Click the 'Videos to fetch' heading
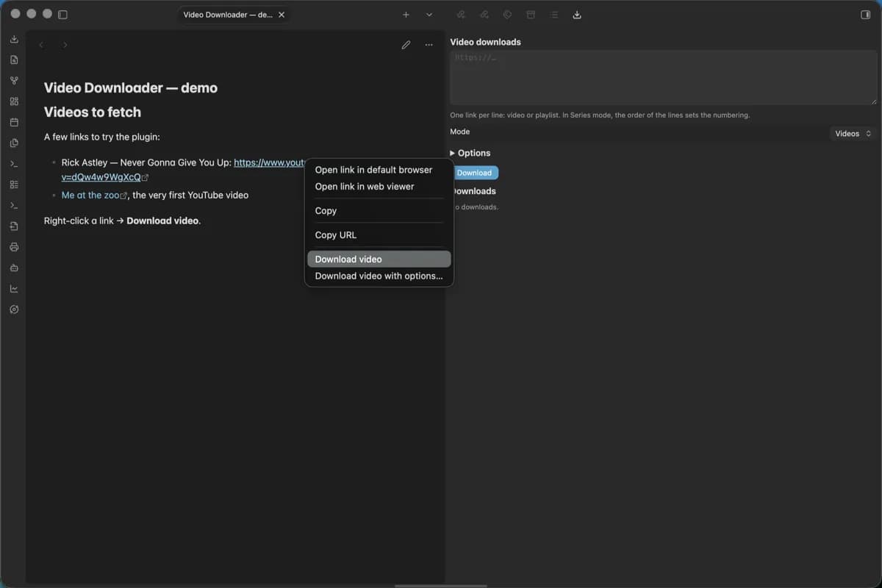This screenshot has width=882, height=588. tap(93, 112)
